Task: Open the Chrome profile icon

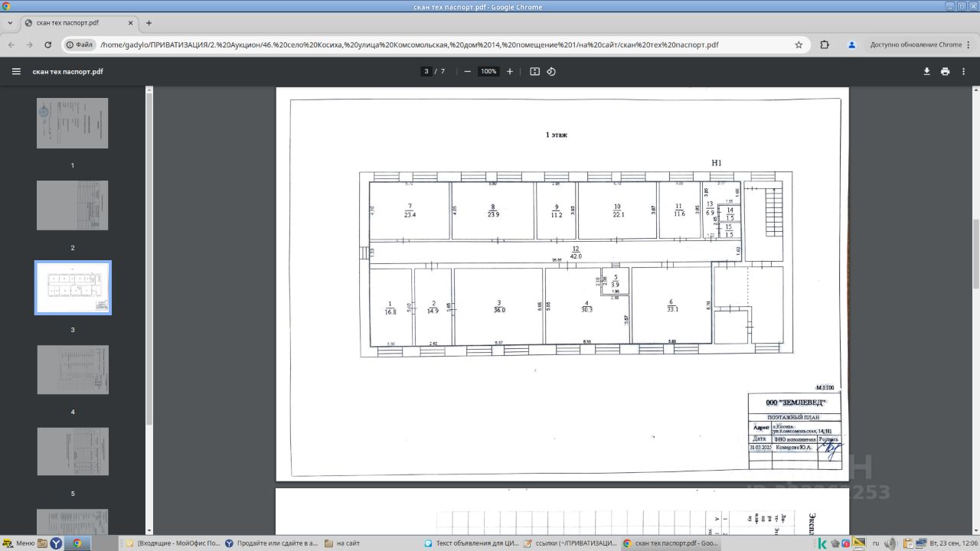Action: point(852,44)
